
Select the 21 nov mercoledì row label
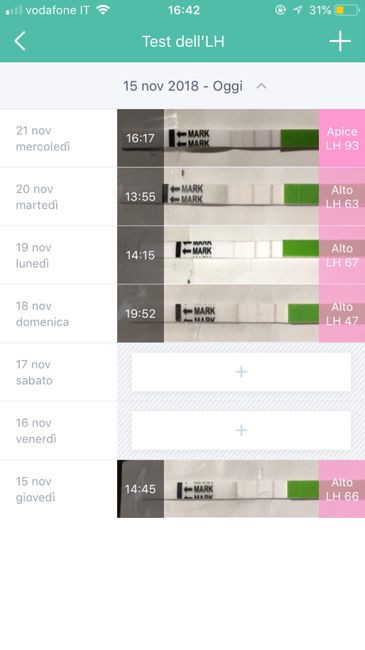[x=43, y=138]
